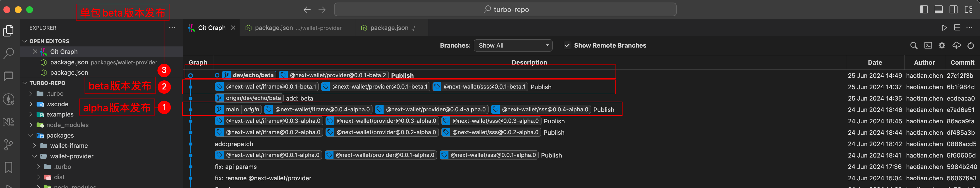Viewport: 980px width, 188px height.
Task: Expand the top-level node_modules folder
Action: tap(31, 125)
